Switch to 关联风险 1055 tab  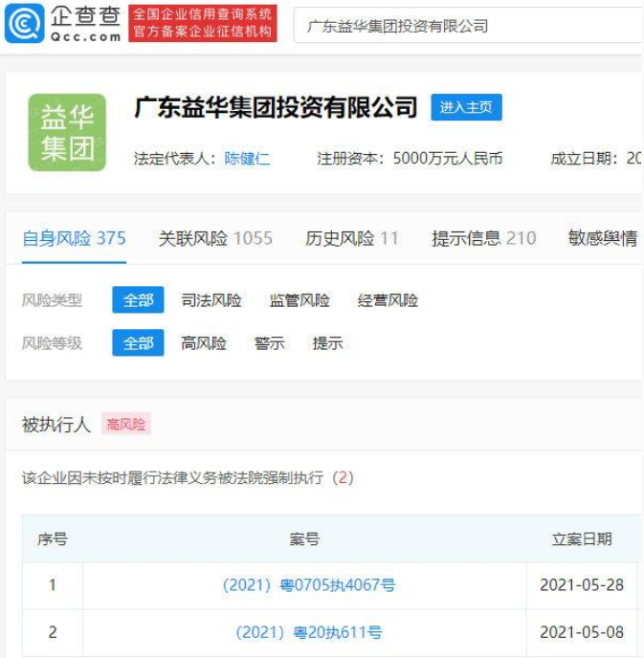216,238
